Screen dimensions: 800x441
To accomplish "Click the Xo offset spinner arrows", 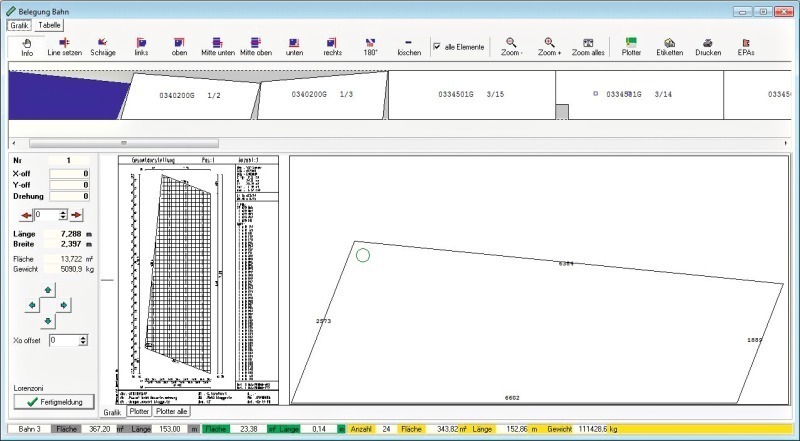I will (x=83, y=340).
